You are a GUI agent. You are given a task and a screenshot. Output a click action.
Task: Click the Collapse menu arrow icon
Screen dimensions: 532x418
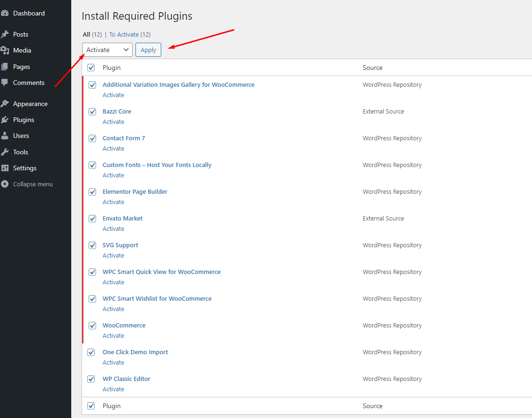[x=5, y=184]
